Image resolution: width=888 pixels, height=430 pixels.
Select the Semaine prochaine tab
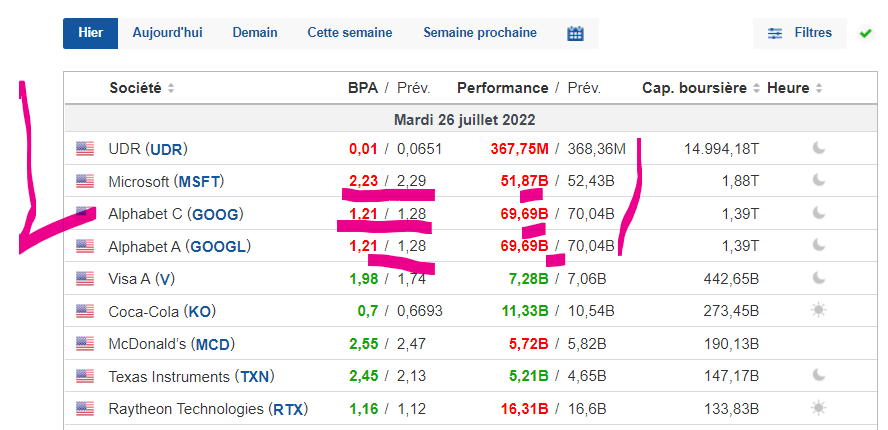tap(480, 33)
